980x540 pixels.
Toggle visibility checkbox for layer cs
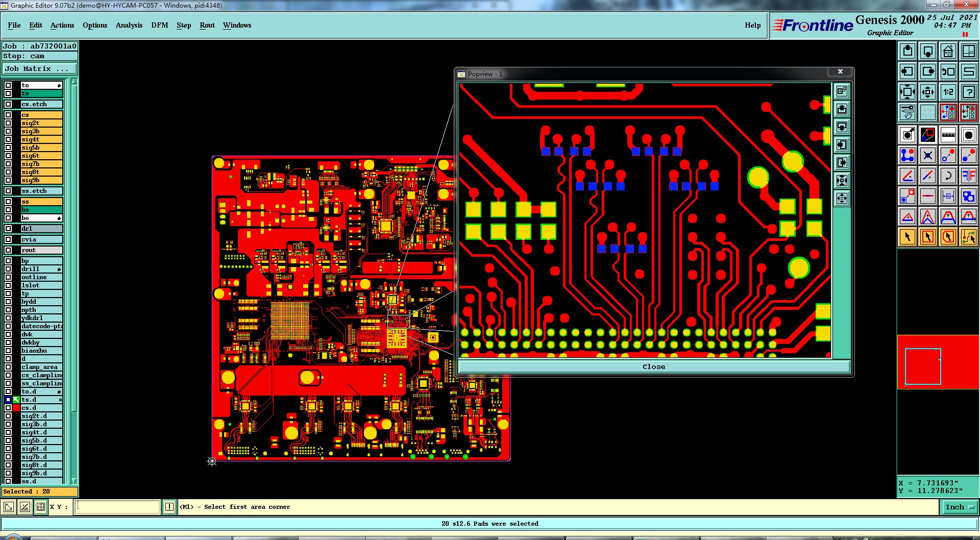point(8,115)
